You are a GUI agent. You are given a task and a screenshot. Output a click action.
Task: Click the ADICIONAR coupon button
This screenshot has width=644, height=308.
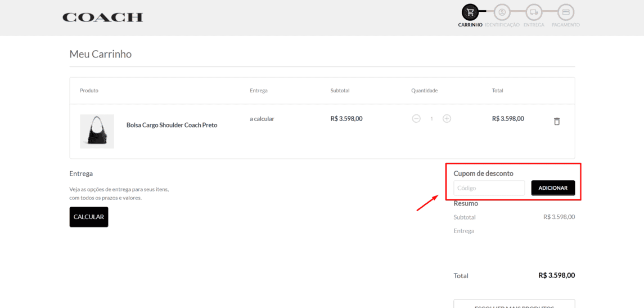(553, 188)
